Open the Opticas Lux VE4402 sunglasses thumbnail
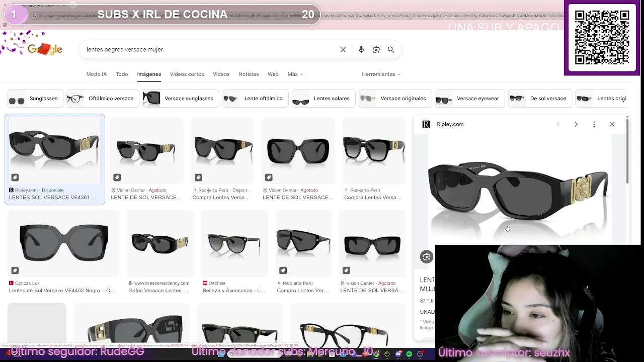 [63, 243]
